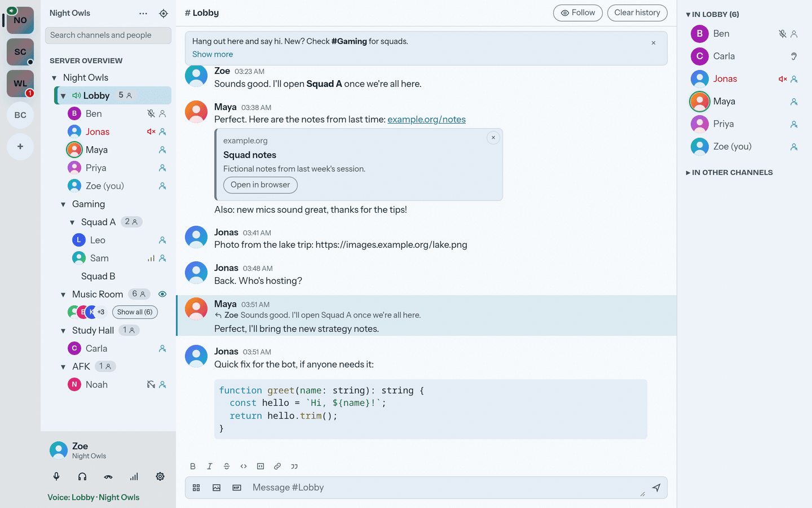Attach image using the picture icon
Screen dimensions: 812x508
coord(217,488)
